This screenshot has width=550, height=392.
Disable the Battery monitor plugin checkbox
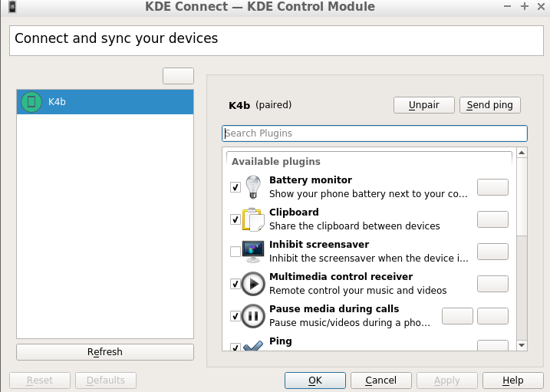click(x=235, y=187)
